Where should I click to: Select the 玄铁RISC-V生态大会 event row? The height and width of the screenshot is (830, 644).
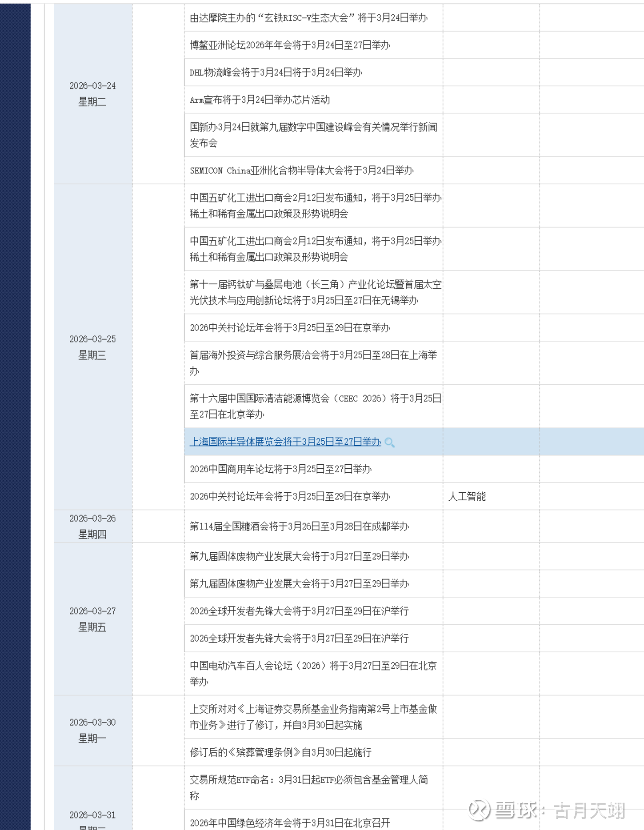pyautogui.click(x=308, y=18)
